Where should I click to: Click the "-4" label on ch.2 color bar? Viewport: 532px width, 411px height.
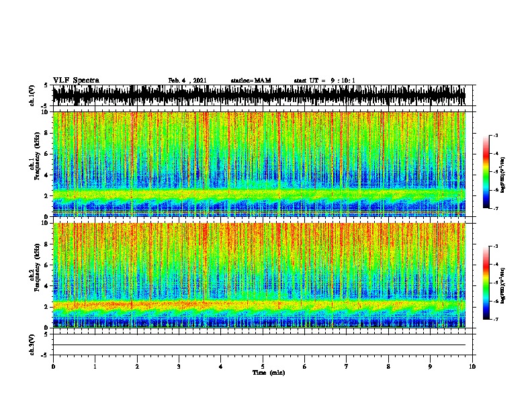[x=495, y=265]
